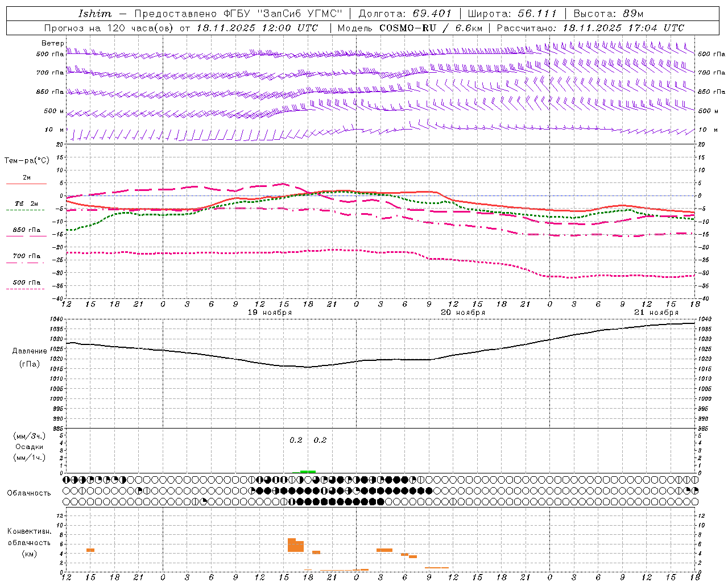Click the 'Конвективн.' convective cloud label
Image resolution: width=728 pixels, height=582 pixels.
click(29, 531)
